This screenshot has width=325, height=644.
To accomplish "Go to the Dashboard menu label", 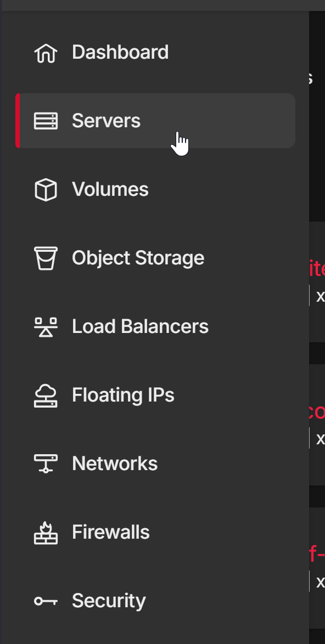I will pos(120,52).
